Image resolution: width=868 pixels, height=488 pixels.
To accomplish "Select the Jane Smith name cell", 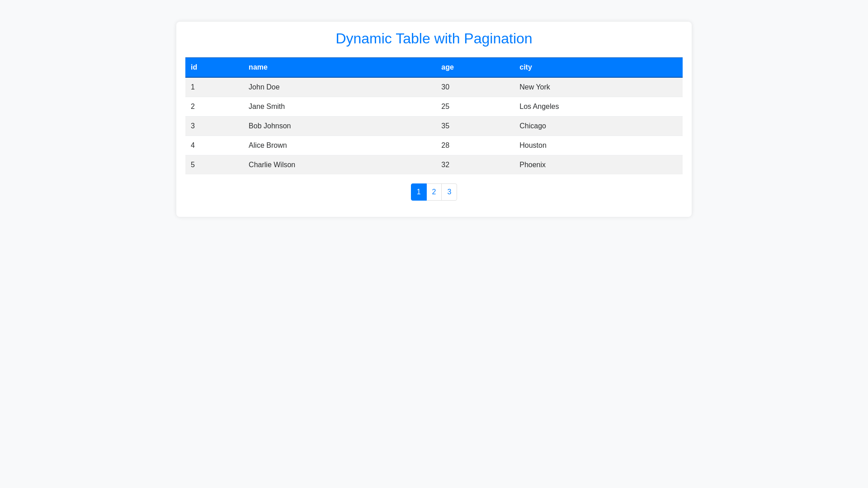I will click(340, 107).
